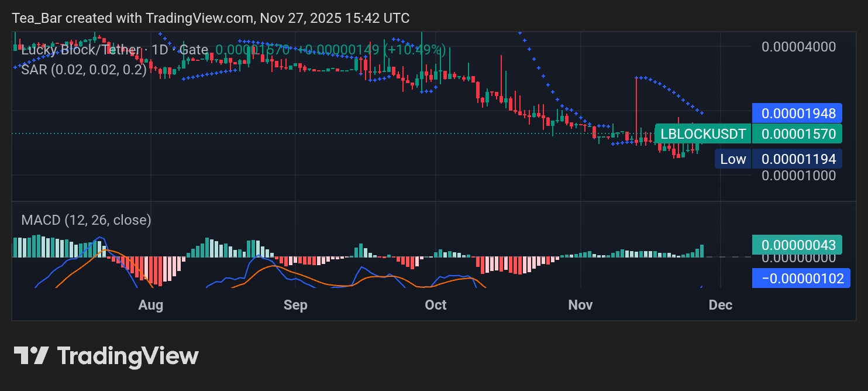Click the chart header attribution text
Viewport: 868px width, 391px height.
[211, 18]
